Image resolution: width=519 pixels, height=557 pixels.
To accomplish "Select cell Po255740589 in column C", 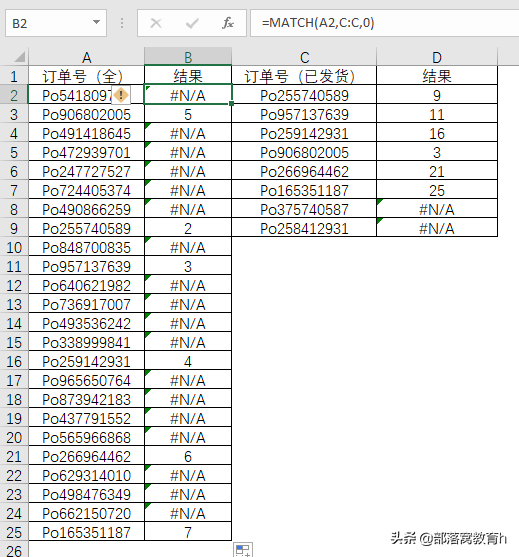I will (304, 95).
